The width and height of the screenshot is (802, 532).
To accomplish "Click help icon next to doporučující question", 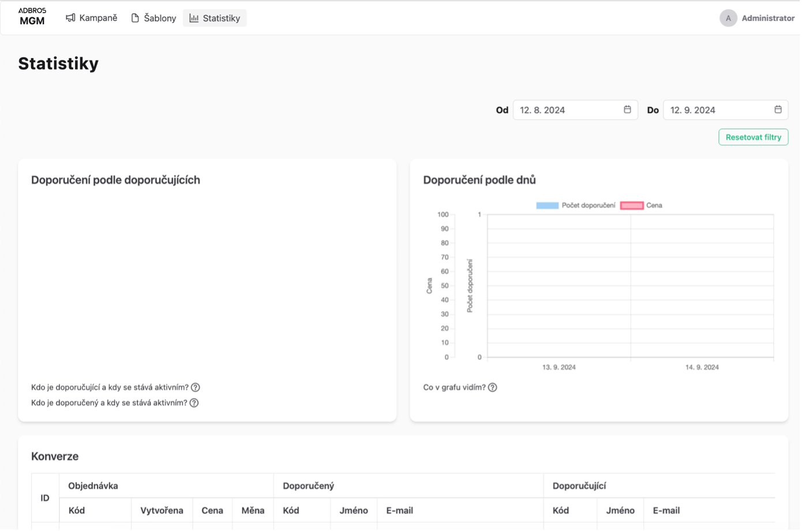I will pyautogui.click(x=196, y=388).
